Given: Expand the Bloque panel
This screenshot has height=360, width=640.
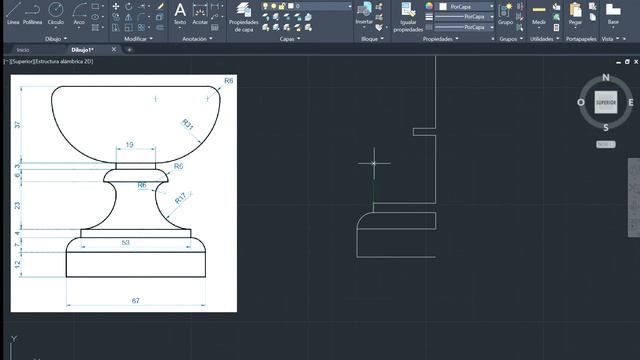Looking at the screenshot, I should (372, 39).
